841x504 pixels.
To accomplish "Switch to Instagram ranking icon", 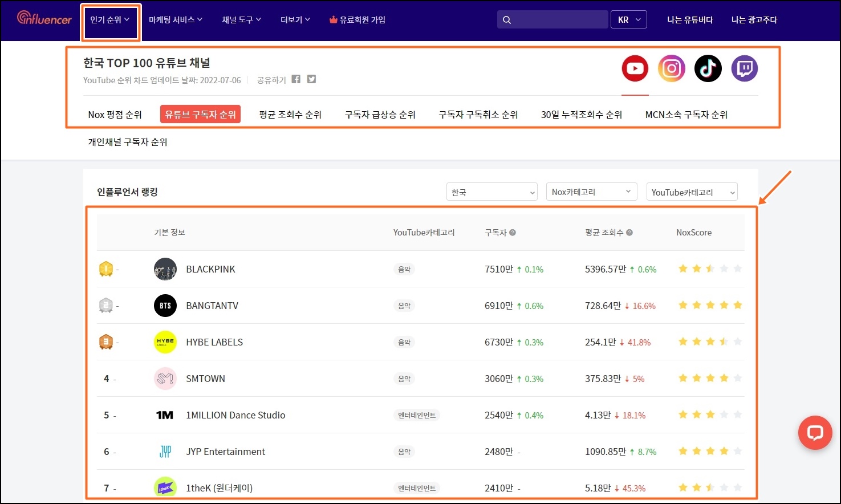I will point(672,68).
